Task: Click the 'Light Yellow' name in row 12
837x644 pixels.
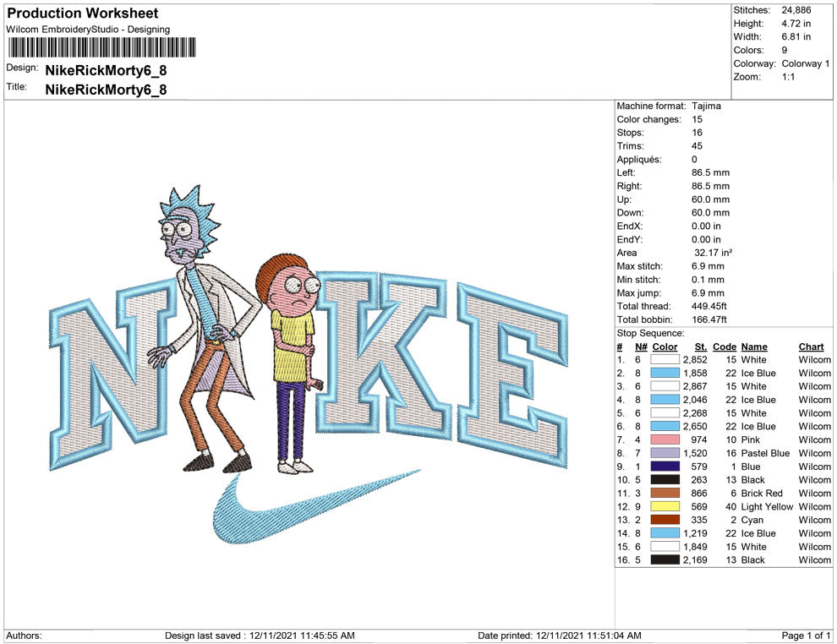Action: point(767,506)
